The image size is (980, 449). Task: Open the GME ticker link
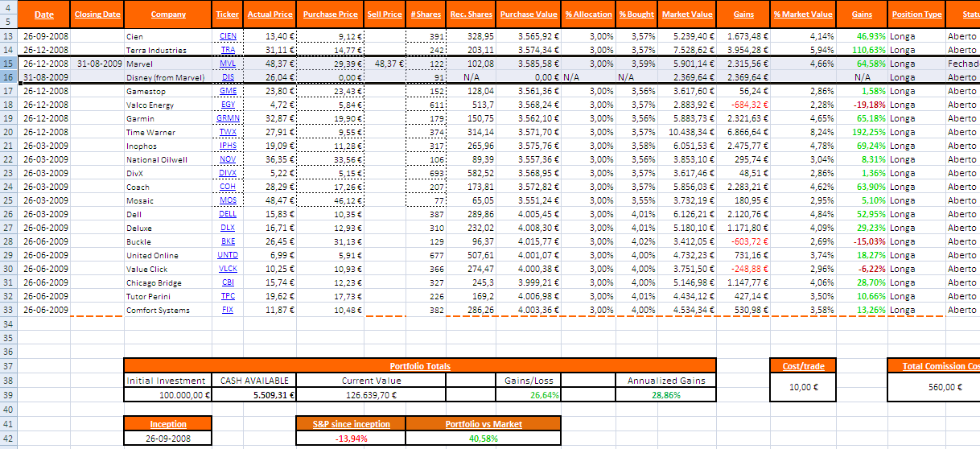[228, 91]
